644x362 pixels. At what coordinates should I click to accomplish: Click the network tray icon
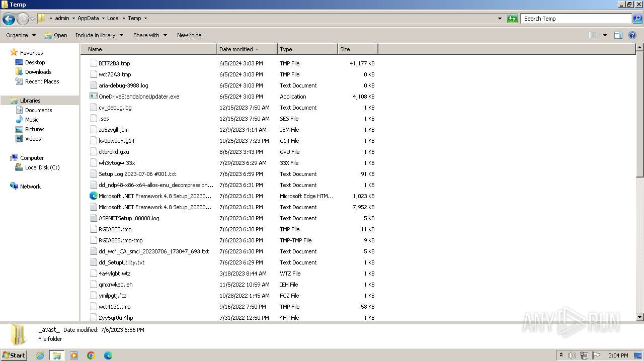tap(584, 355)
